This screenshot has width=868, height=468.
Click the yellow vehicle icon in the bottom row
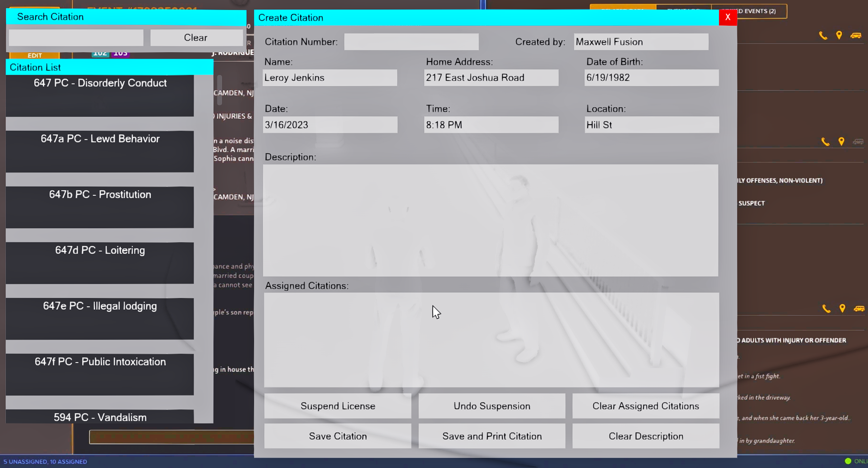(859, 308)
